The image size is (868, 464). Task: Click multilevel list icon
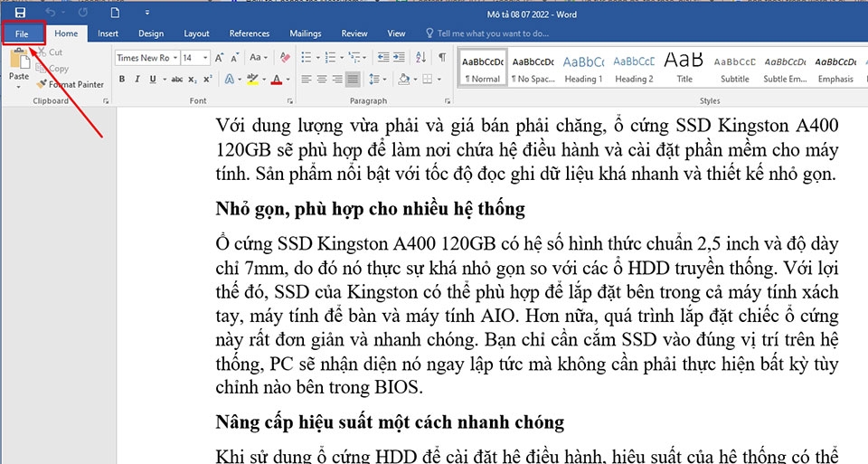354,57
